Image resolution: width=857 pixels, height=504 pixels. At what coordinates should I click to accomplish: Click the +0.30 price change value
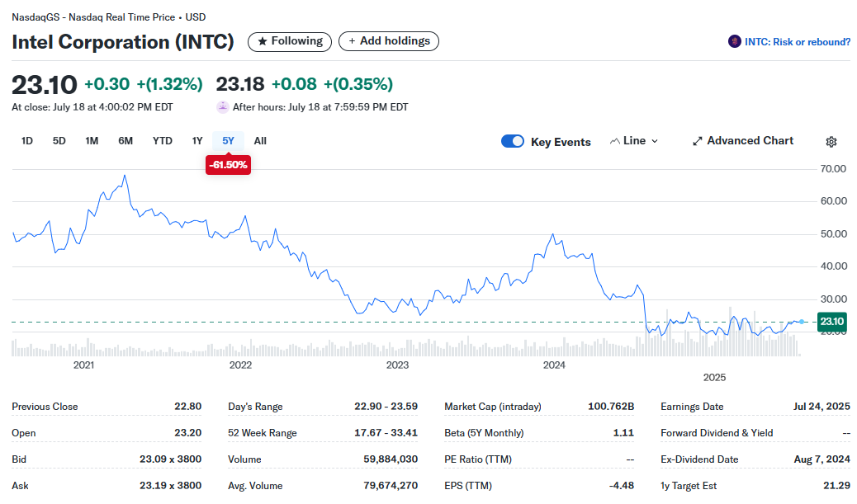(x=107, y=84)
